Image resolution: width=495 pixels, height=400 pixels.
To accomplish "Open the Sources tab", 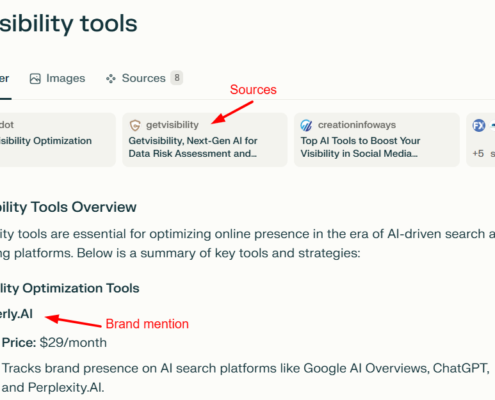I will pos(144,78).
